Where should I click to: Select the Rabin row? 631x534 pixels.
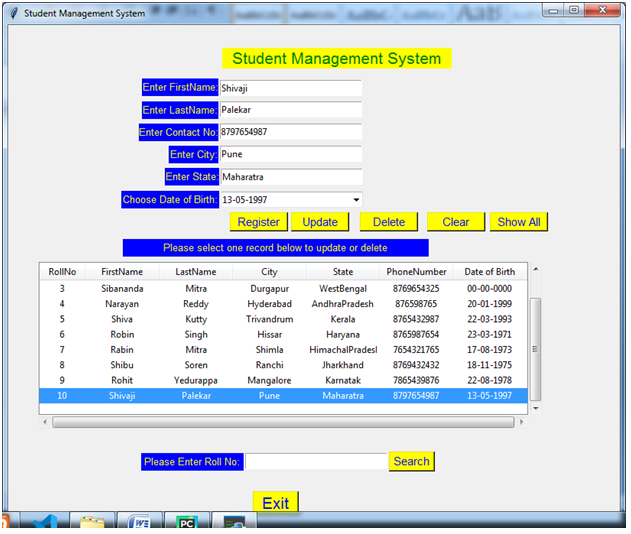(x=283, y=350)
